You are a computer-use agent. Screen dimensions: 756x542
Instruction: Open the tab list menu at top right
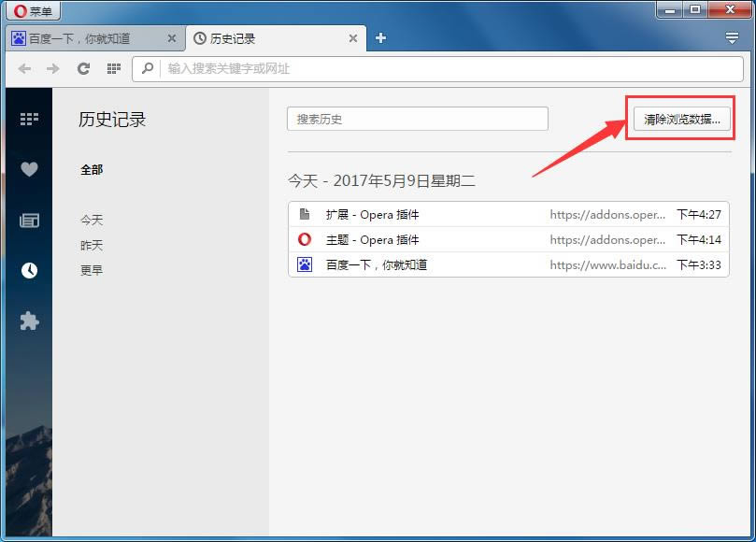click(732, 38)
